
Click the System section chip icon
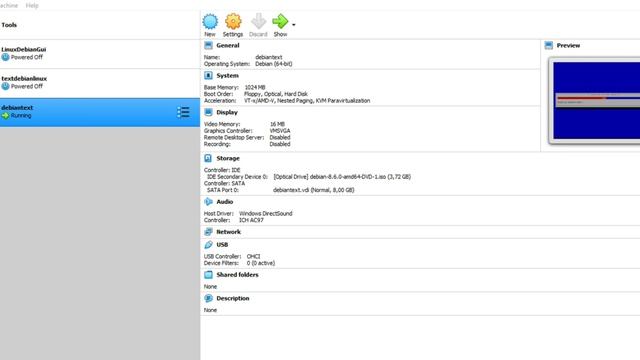click(208, 76)
